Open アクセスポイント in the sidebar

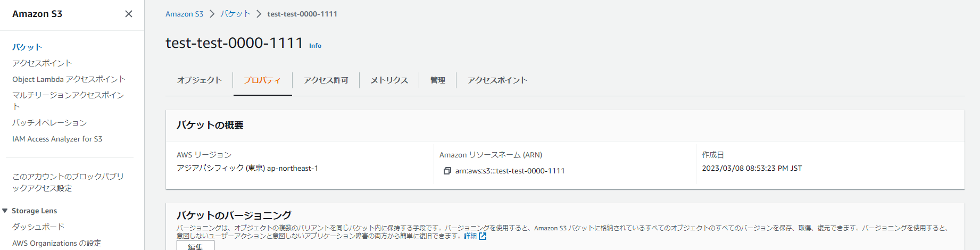[42, 63]
